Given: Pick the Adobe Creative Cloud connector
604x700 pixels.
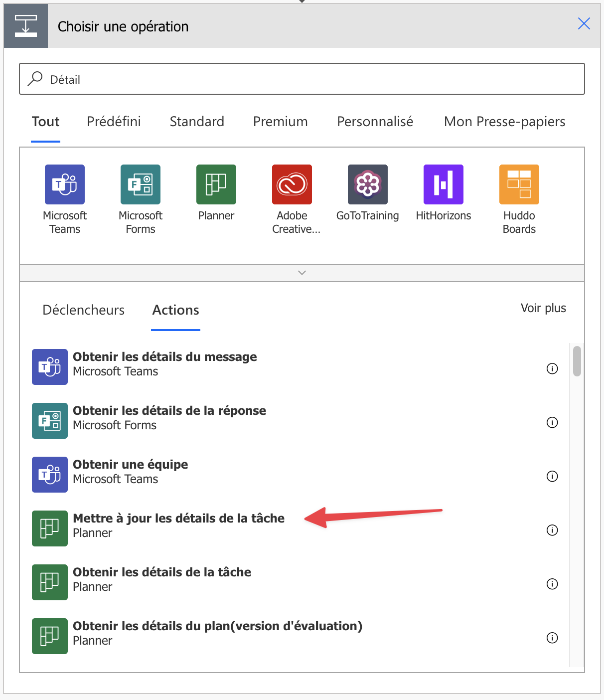Looking at the screenshot, I should [292, 184].
